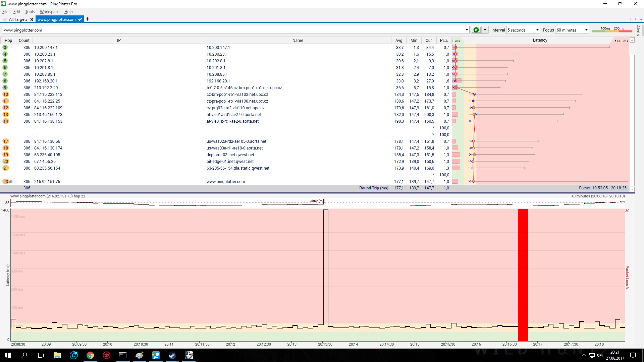
Task: Open the Alerts side panel
Action: [638, 30]
